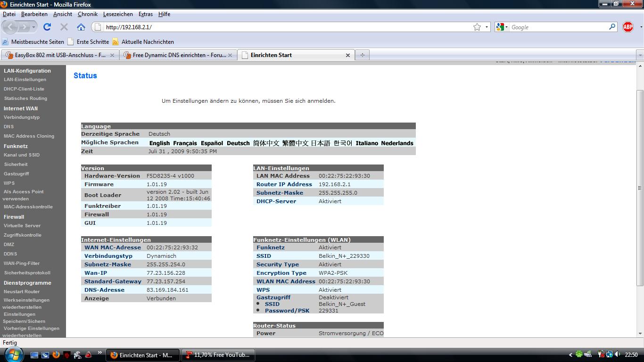Open DHCP-Client-Liste in the sidebar
This screenshot has height=362, width=644.
[24, 89]
